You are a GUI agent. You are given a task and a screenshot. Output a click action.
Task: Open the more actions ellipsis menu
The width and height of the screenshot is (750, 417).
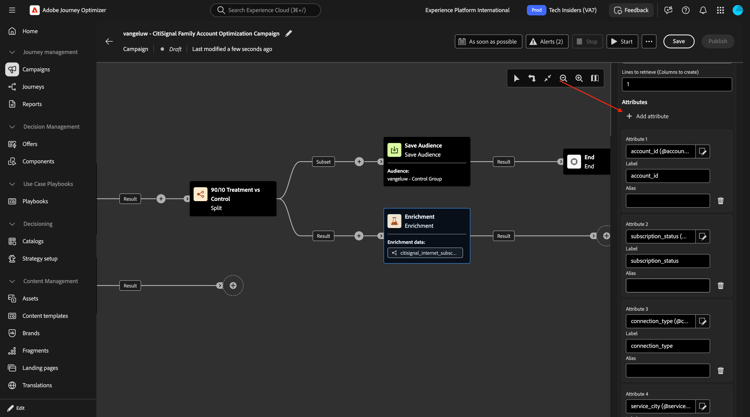649,42
